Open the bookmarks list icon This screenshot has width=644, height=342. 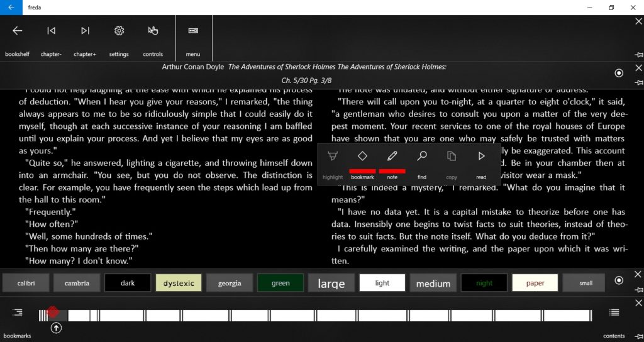(17, 313)
